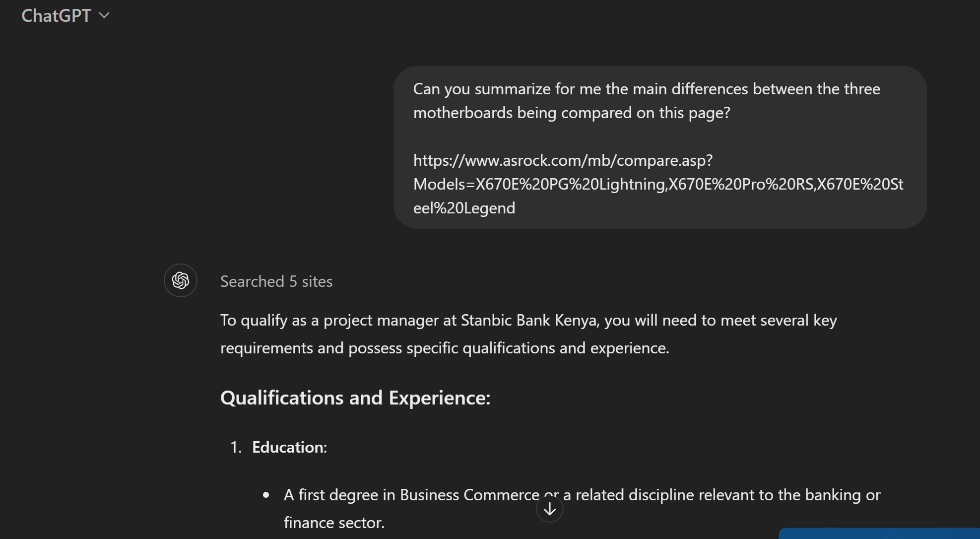Click "requirements and possess specific qualifications" line

click(444, 348)
